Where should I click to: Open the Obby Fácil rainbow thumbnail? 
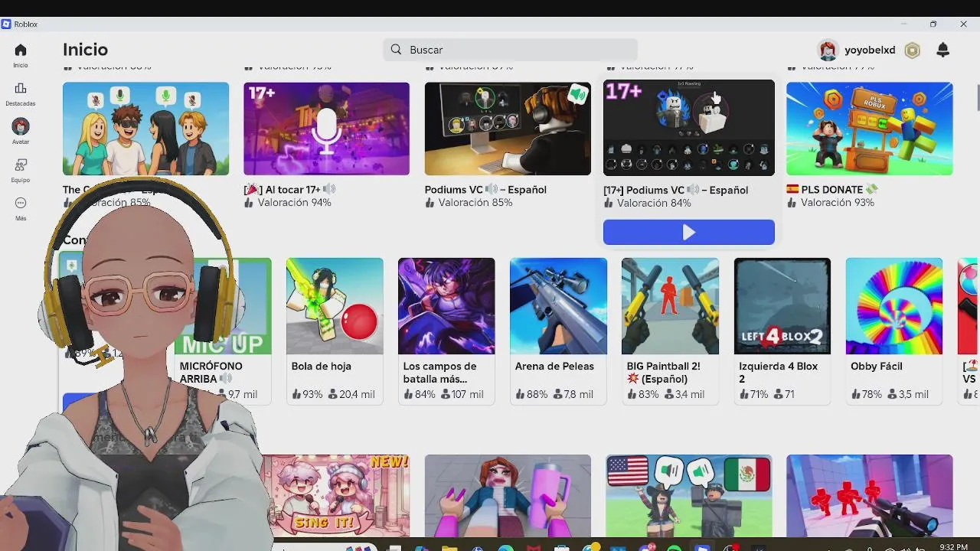[894, 306]
